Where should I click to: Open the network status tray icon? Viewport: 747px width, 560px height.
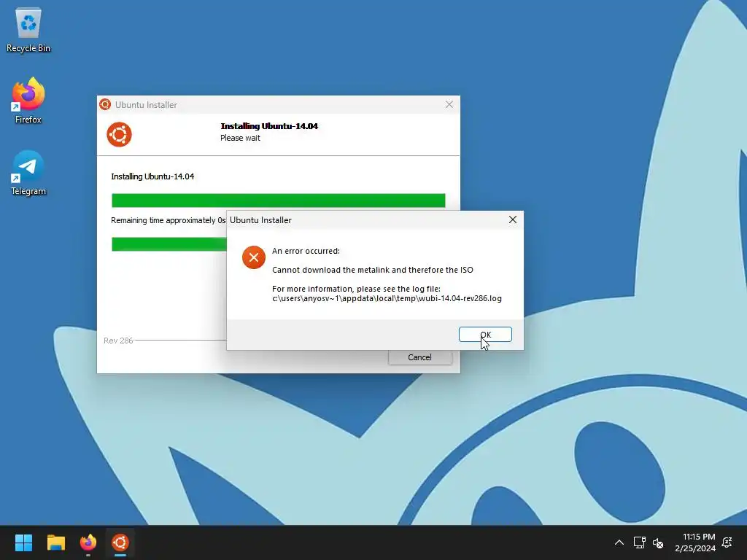[639, 542]
